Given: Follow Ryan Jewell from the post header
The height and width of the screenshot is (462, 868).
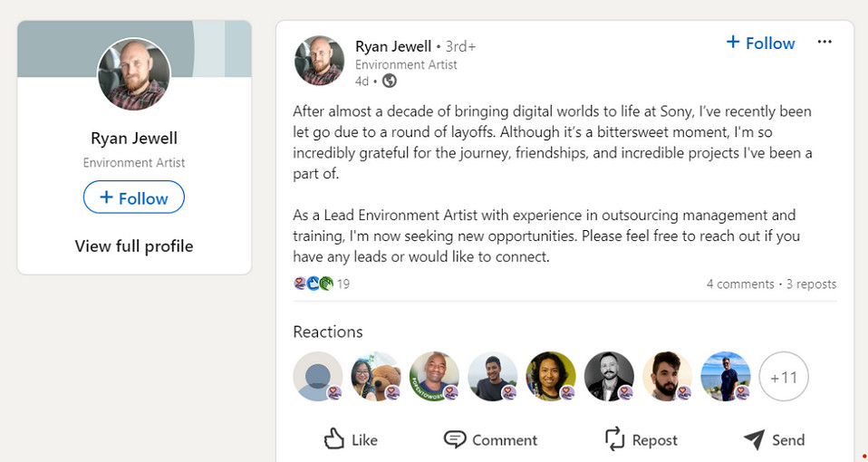Looking at the screenshot, I should click(760, 43).
